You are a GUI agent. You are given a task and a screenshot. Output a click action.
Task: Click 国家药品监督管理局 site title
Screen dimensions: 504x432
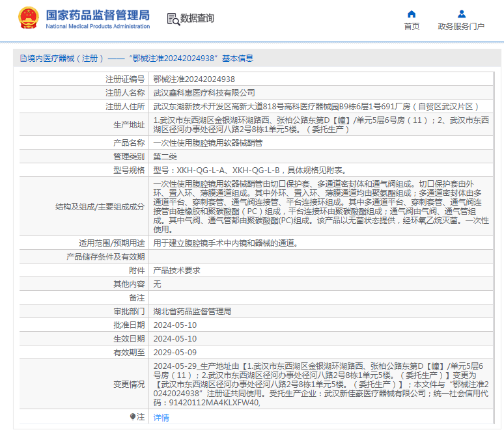98,15
